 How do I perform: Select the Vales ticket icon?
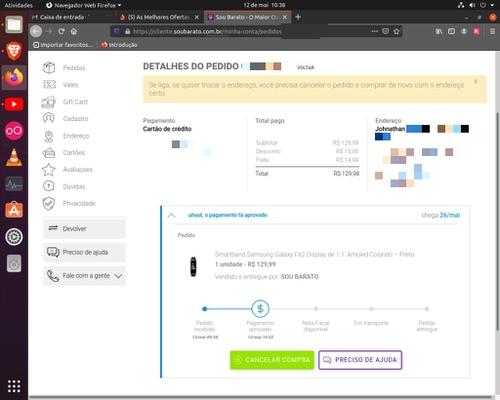[x=49, y=85]
